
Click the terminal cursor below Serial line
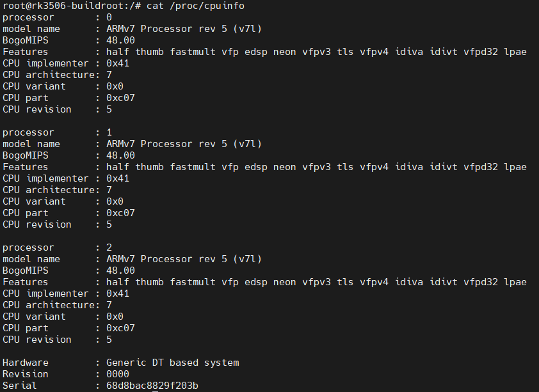coord(155,391)
